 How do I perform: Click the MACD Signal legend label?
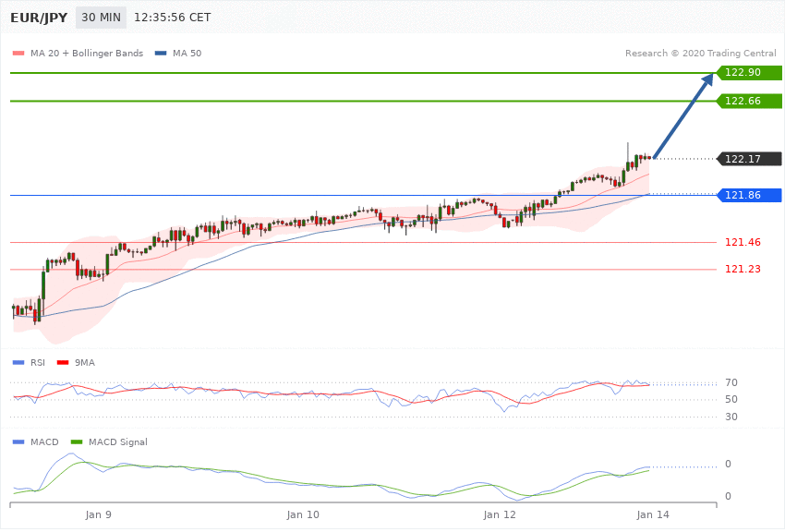118,441
